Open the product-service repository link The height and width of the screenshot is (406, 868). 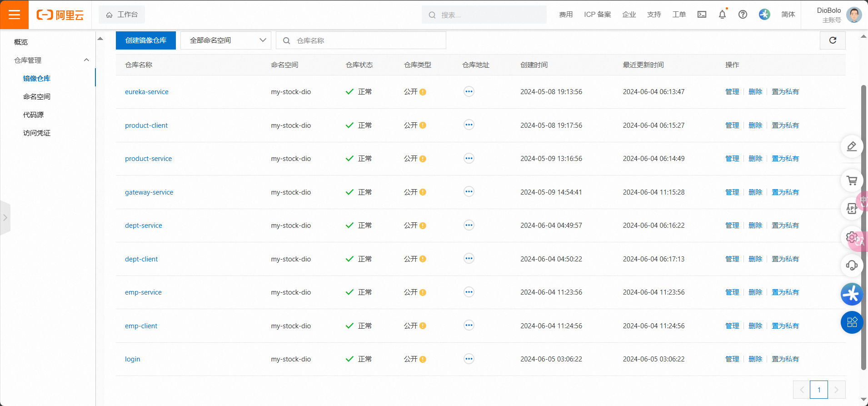148,159
